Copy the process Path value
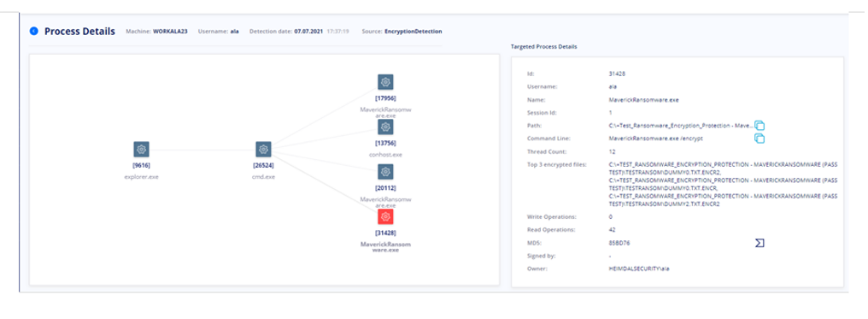The image size is (868, 319). pos(759,126)
